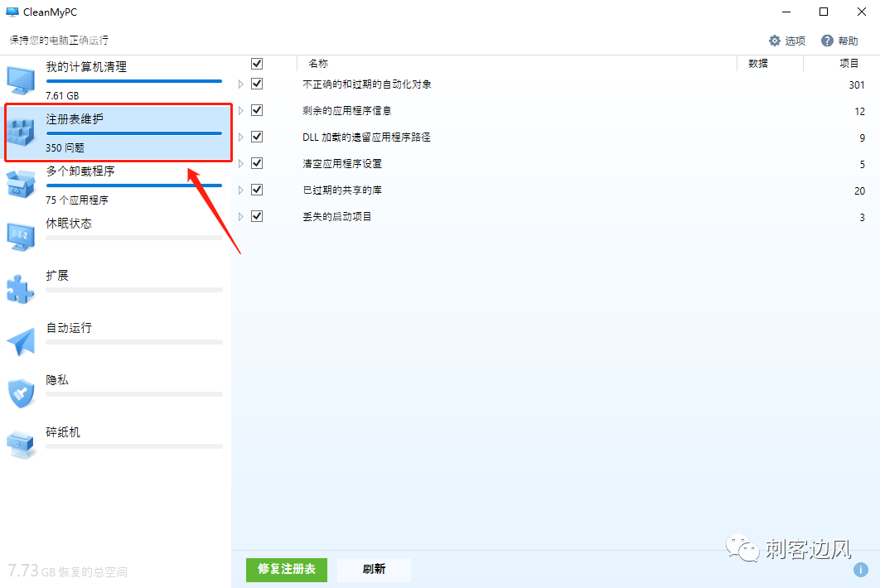Expand the DLL 加载的遗留应用程序路径 row
The height and width of the screenshot is (588, 880).
[x=241, y=137]
